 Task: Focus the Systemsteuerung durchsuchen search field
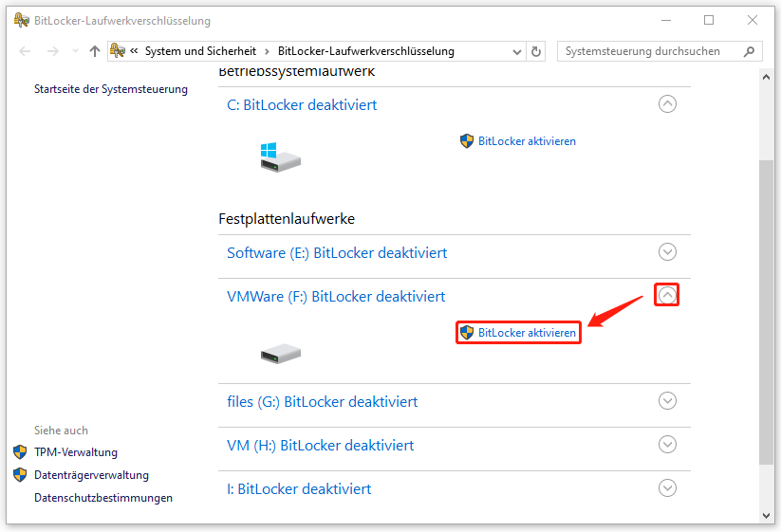tap(660, 51)
